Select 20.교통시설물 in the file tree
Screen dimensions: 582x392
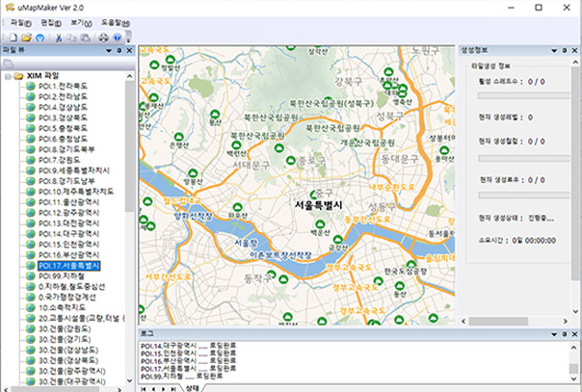81,319
